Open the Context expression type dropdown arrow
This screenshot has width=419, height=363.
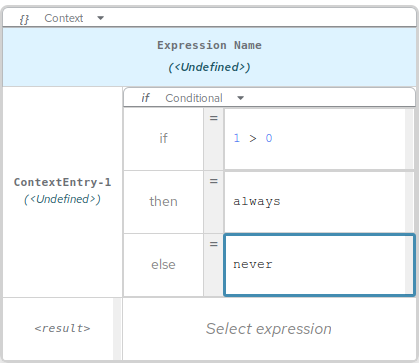(x=101, y=18)
